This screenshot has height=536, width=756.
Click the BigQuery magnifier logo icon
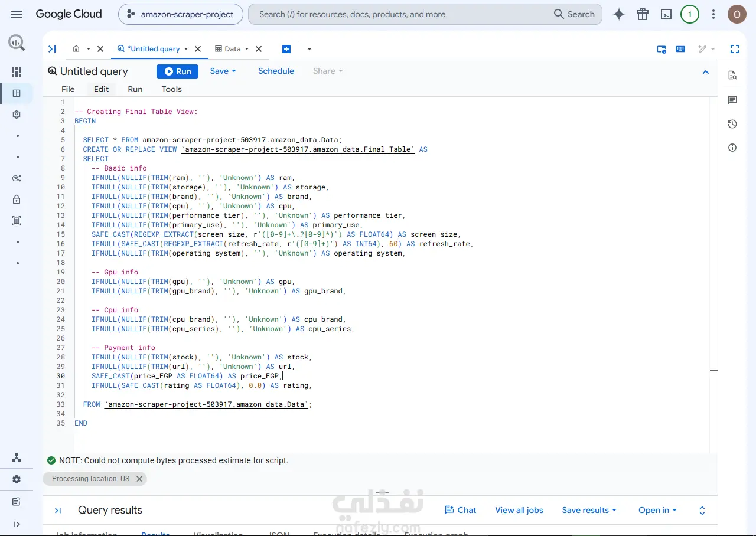point(17,43)
